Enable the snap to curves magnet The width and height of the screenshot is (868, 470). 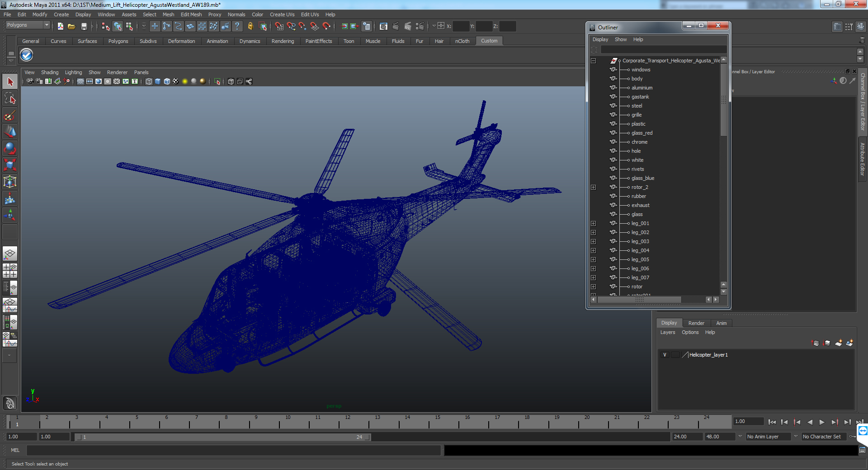coord(291,26)
